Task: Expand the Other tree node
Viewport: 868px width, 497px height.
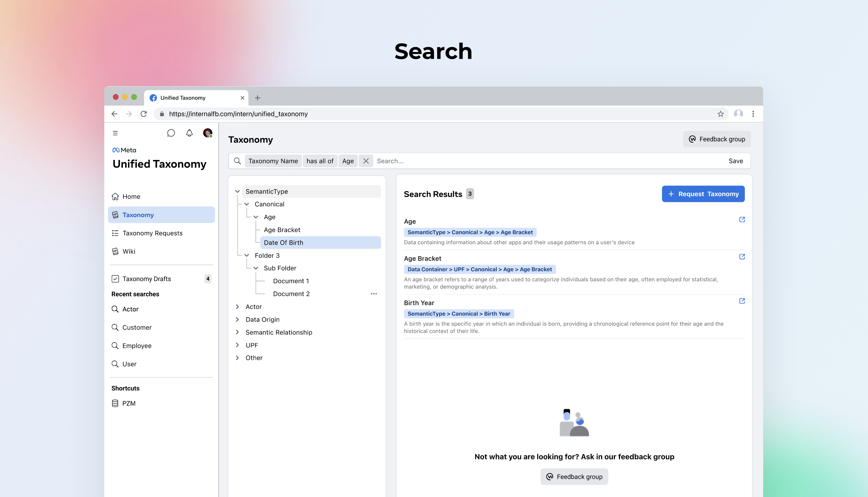Action: click(237, 358)
